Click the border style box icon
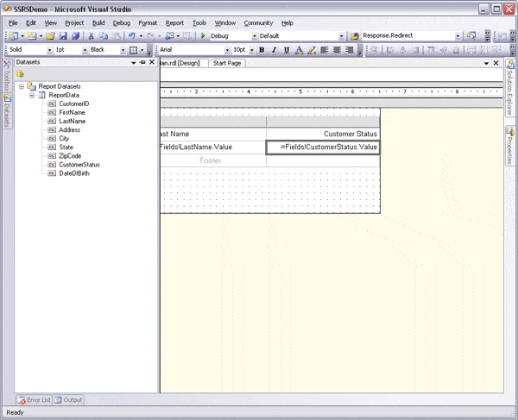 pos(134,50)
